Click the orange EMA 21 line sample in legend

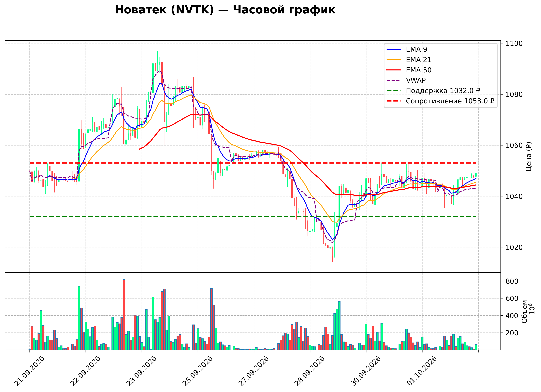394,60
